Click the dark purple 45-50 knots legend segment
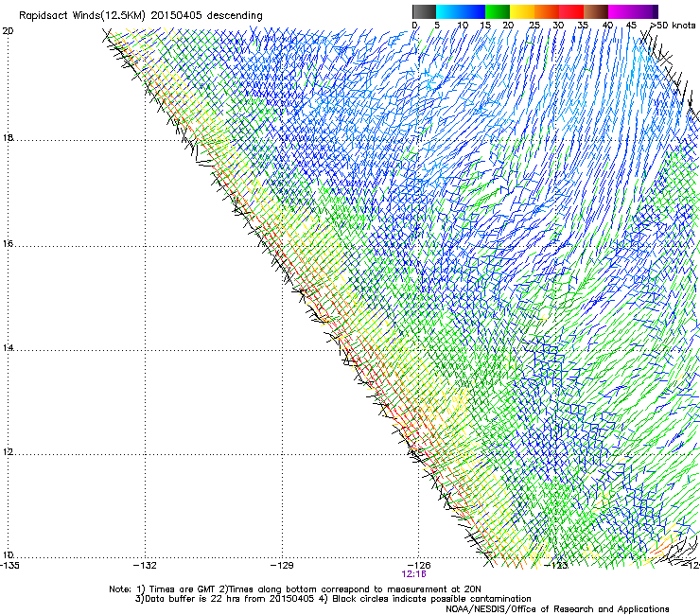The height and width of the screenshot is (615, 700). point(645,11)
